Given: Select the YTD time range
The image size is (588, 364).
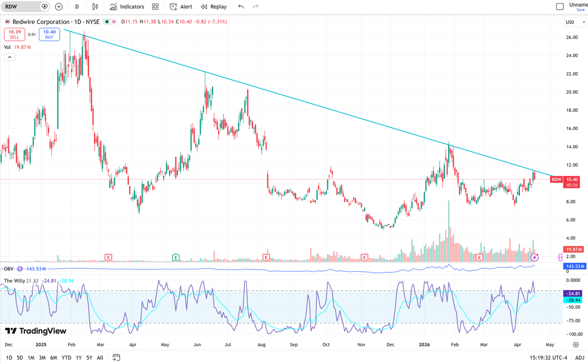Looking at the screenshot, I should coord(66,358).
